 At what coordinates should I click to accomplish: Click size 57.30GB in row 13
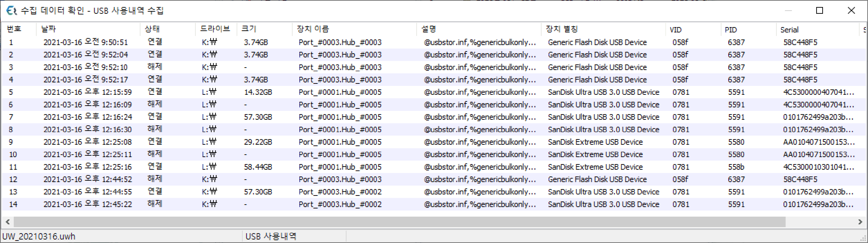(258, 192)
